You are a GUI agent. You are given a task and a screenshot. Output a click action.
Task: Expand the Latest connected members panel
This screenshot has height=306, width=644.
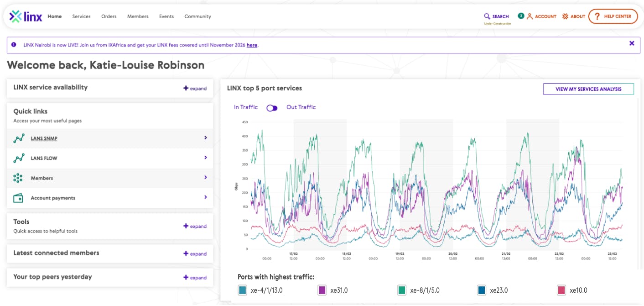pos(195,253)
